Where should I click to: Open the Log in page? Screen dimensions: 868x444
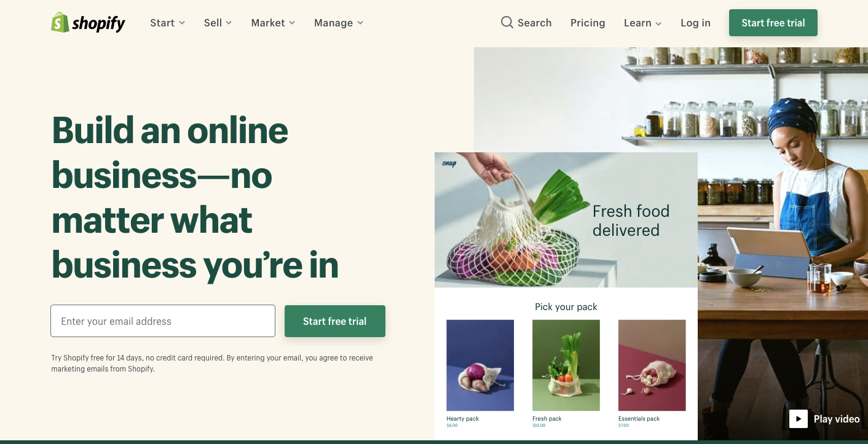pos(695,23)
